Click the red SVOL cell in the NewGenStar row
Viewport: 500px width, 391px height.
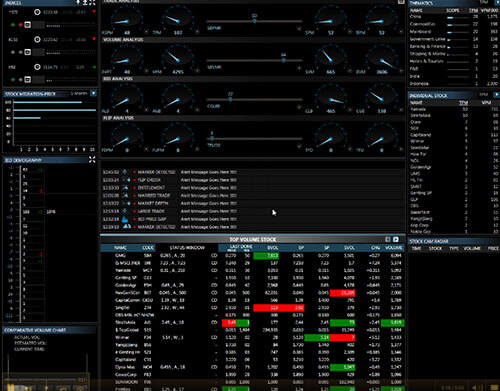(342, 293)
